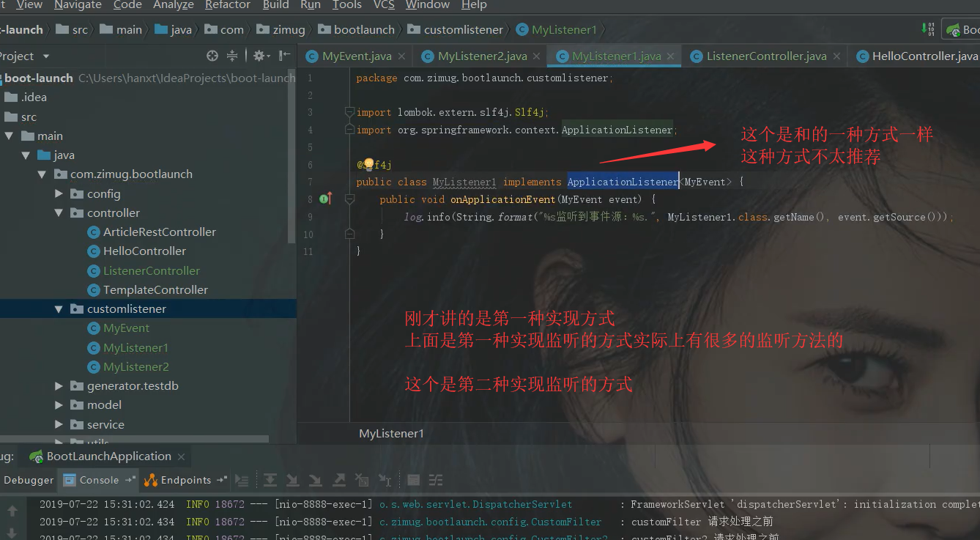Close the BootLaunchApplication debug tab
The width and height of the screenshot is (980, 540).
pos(182,456)
